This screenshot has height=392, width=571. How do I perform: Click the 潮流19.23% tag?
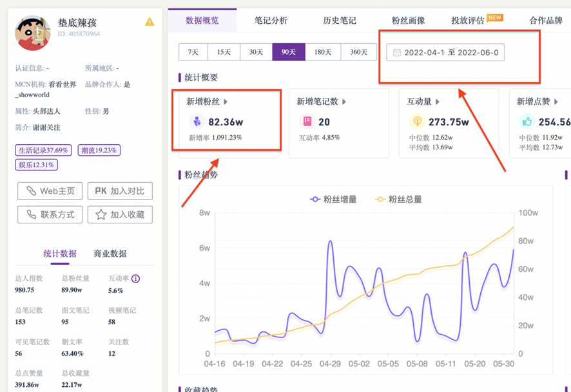coord(99,150)
